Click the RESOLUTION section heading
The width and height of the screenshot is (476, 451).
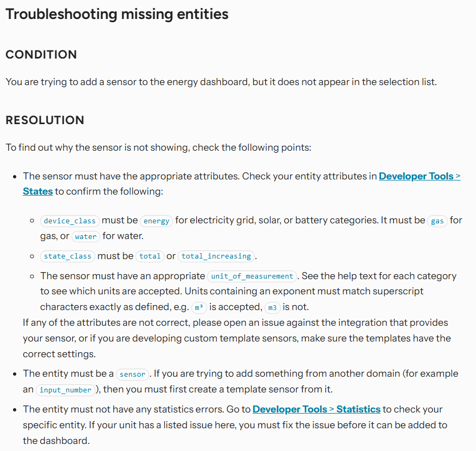coord(45,120)
